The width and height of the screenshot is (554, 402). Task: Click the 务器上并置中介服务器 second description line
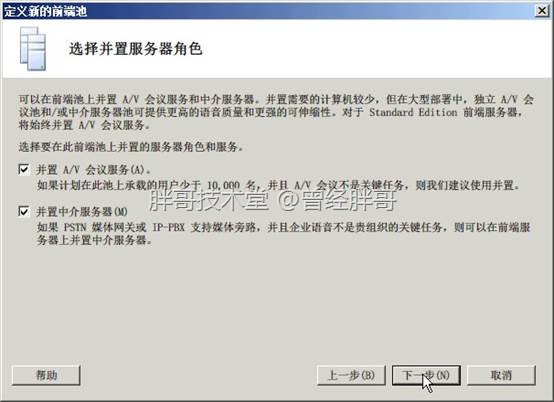(95, 241)
